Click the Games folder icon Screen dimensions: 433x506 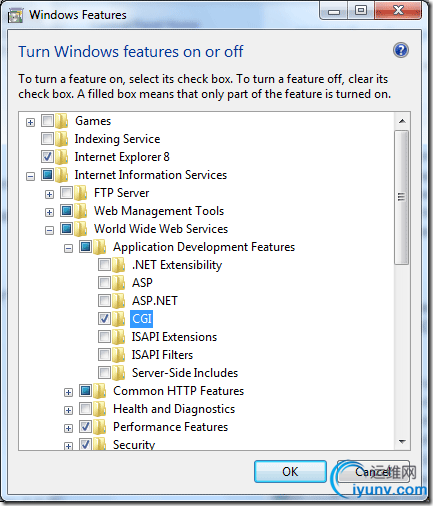click(x=62, y=121)
